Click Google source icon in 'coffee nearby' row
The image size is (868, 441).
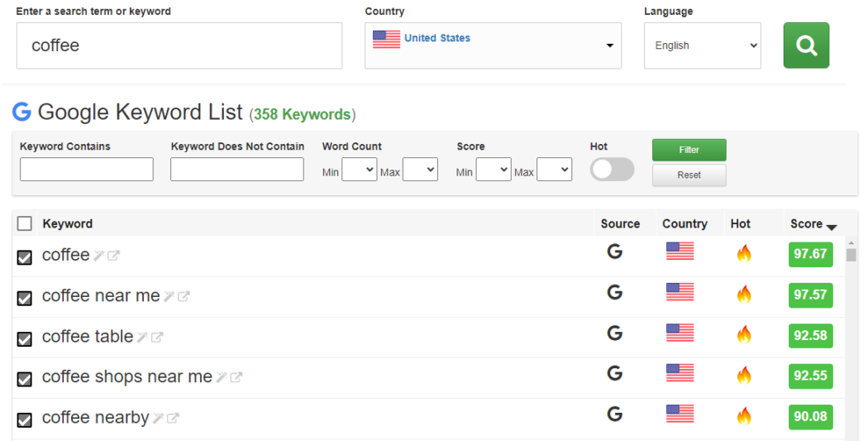tap(615, 415)
